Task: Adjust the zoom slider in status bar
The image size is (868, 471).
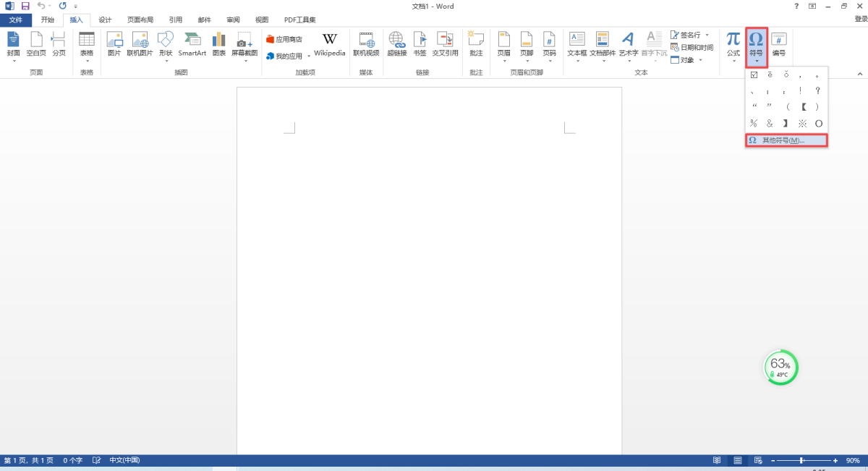Action: pyautogui.click(x=801, y=460)
